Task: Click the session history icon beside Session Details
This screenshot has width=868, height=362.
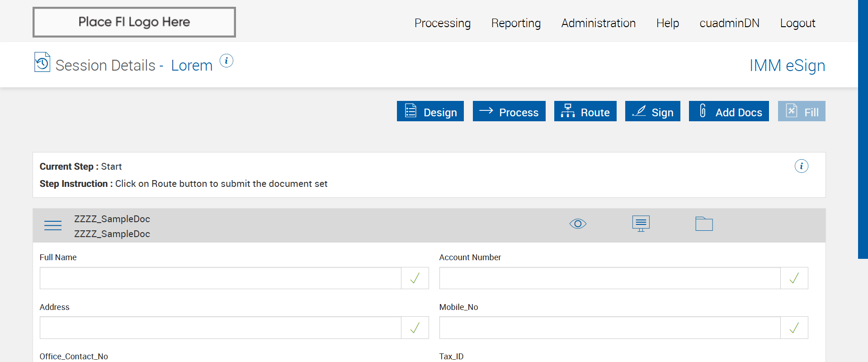Action: click(x=42, y=62)
